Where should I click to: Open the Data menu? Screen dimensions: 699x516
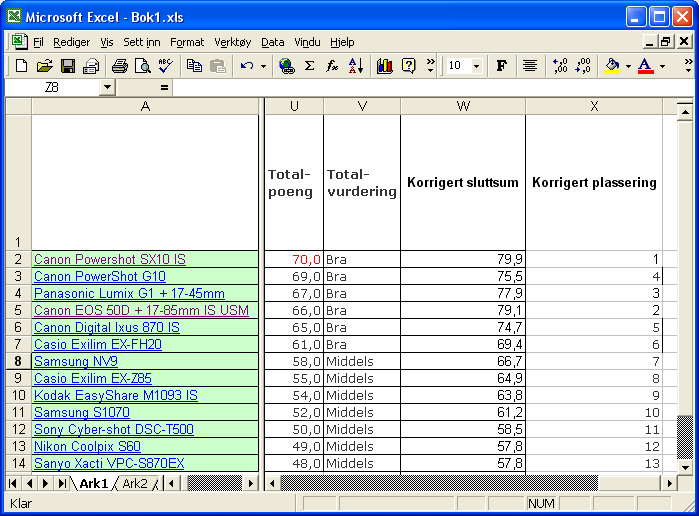click(x=272, y=42)
